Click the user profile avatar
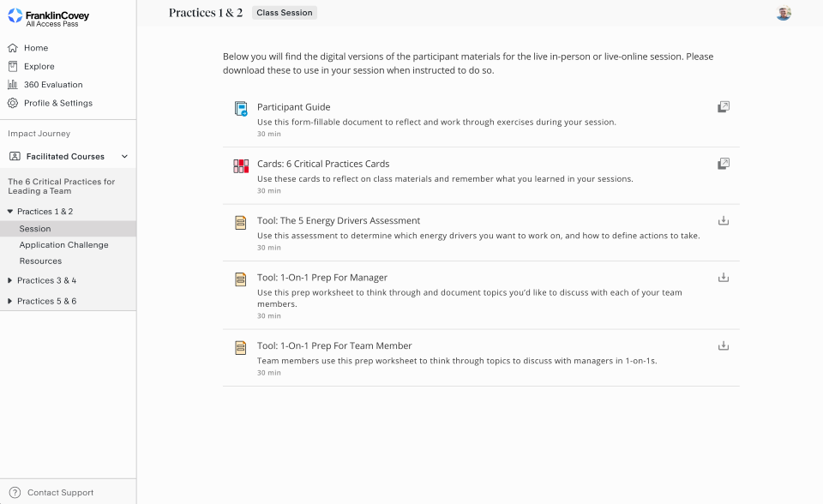823x504 pixels. 784,13
